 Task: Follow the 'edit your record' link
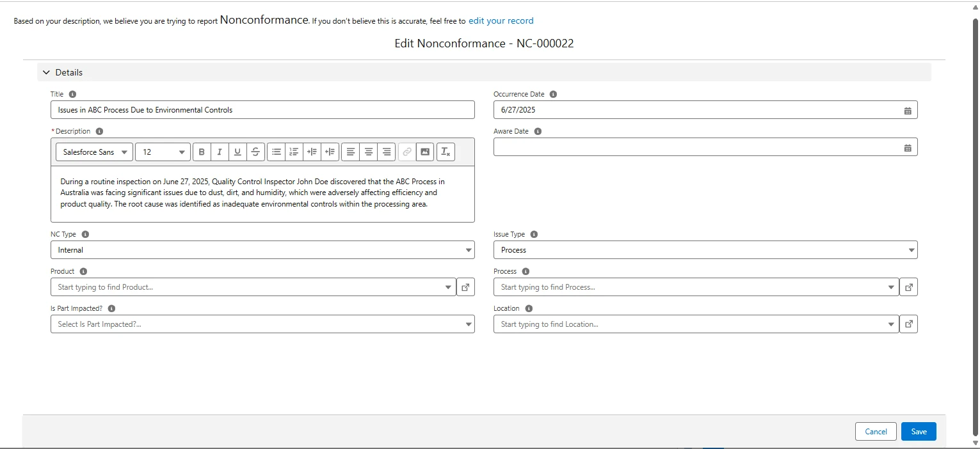click(x=501, y=20)
